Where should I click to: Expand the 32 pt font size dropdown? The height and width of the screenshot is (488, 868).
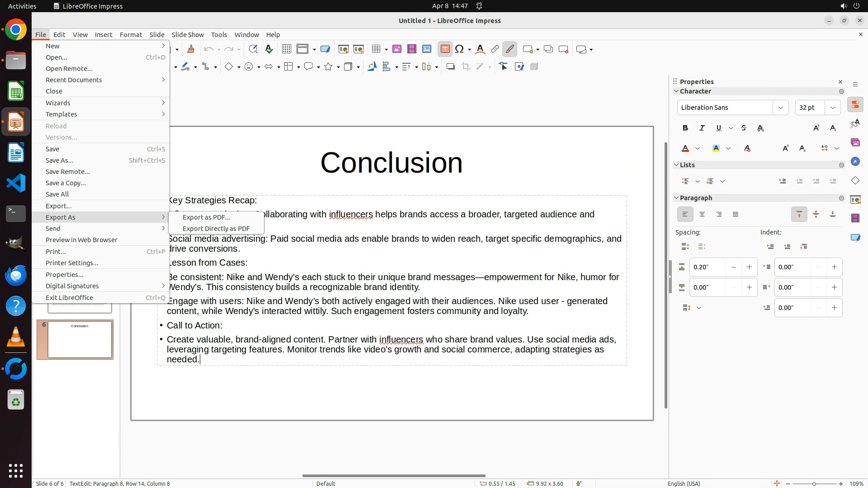point(833,108)
